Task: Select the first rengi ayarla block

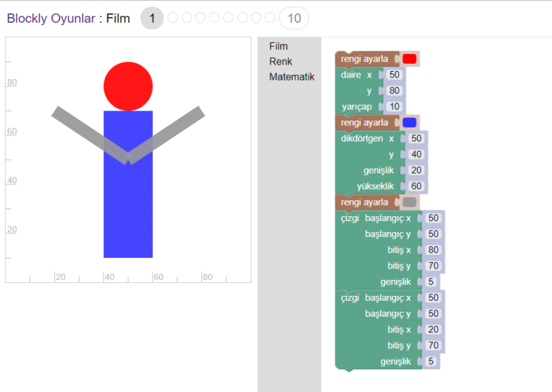Action: click(x=364, y=59)
